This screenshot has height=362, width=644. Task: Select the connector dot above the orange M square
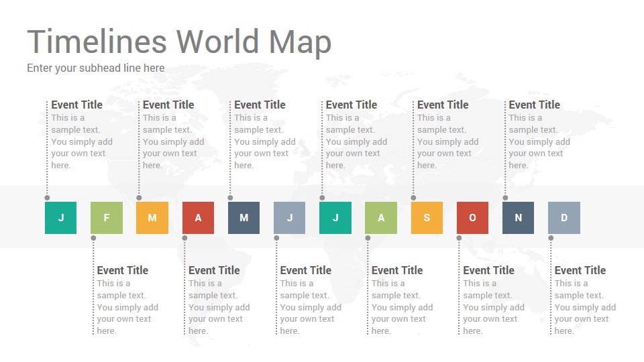139,198
